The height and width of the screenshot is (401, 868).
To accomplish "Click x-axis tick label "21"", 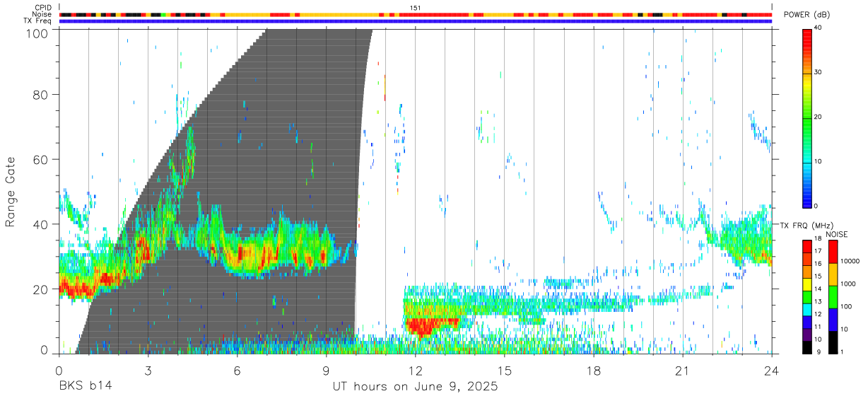I will [683, 370].
